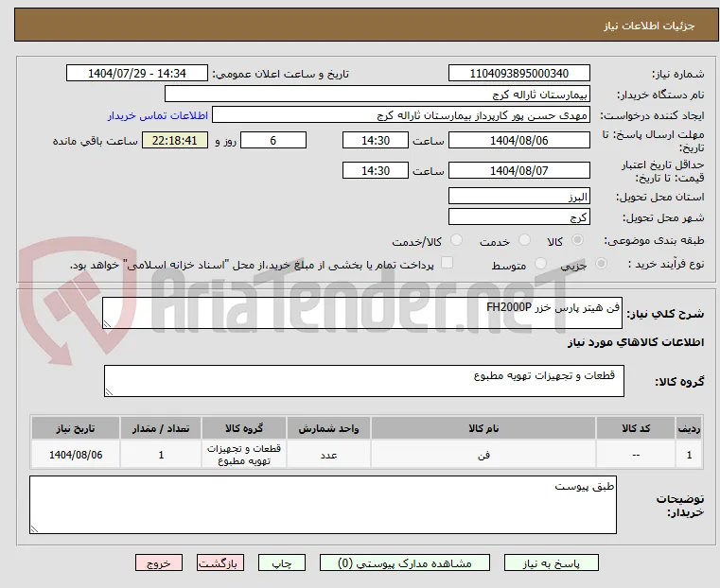
Task: Click the گروه کالا column header
Action: (244, 428)
